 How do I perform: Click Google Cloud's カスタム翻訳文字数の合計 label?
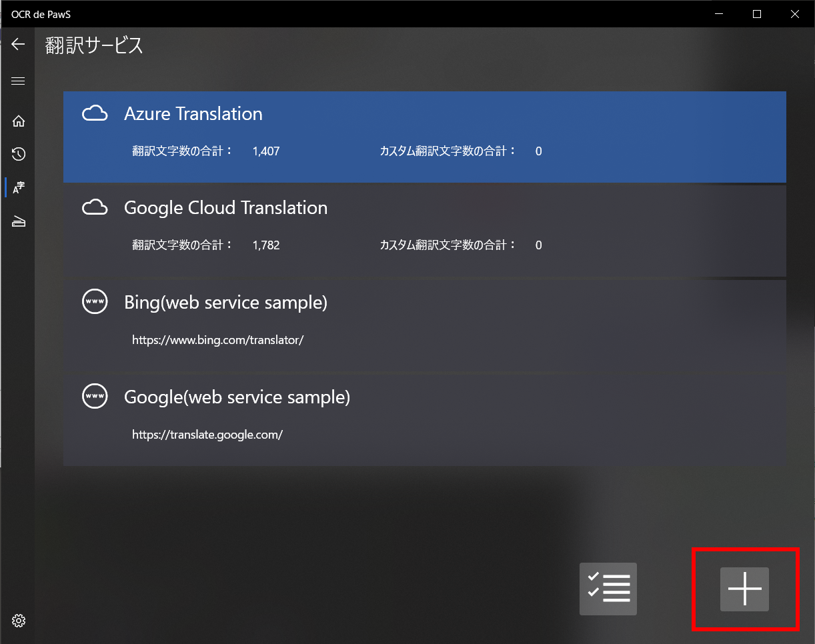point(448,245)
